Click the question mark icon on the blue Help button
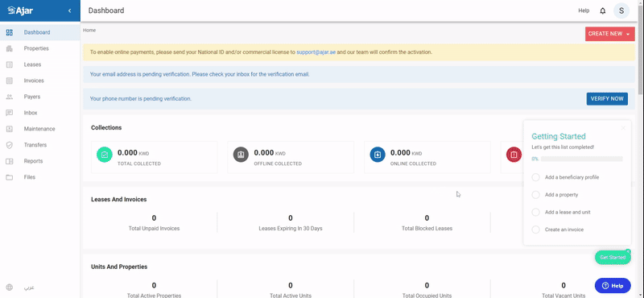644x298 pixels. click(605, 286)
